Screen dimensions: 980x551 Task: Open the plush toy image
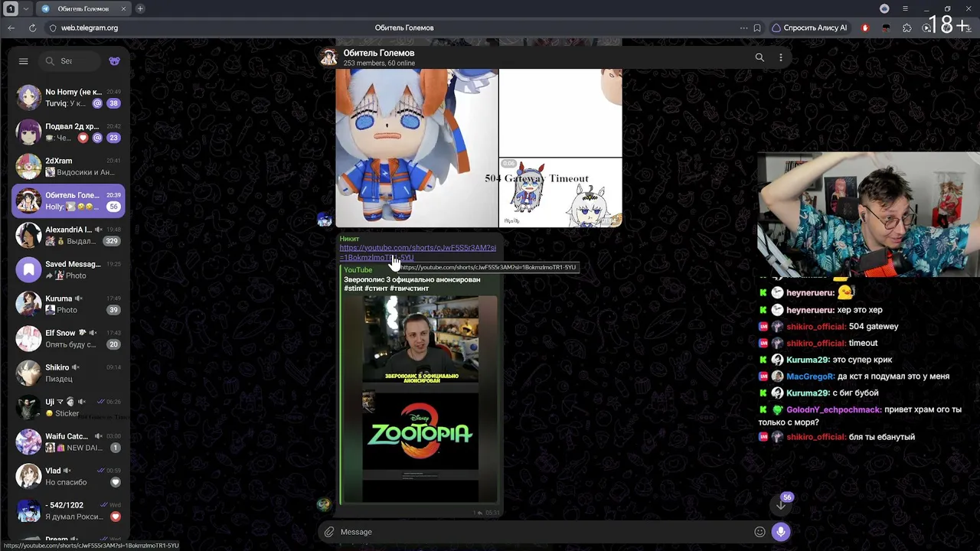[x=416, y=148]
